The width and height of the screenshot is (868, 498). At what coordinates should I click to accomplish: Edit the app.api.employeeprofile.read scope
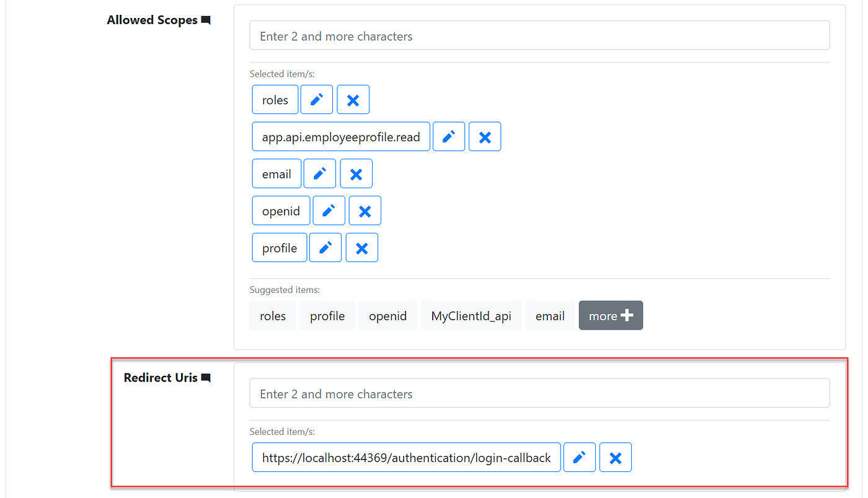tap(448, 136)
